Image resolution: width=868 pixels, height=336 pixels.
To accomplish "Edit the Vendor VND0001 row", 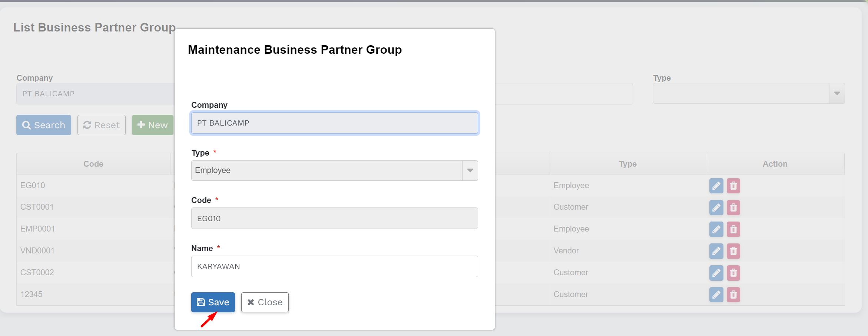I will (716, 251).
